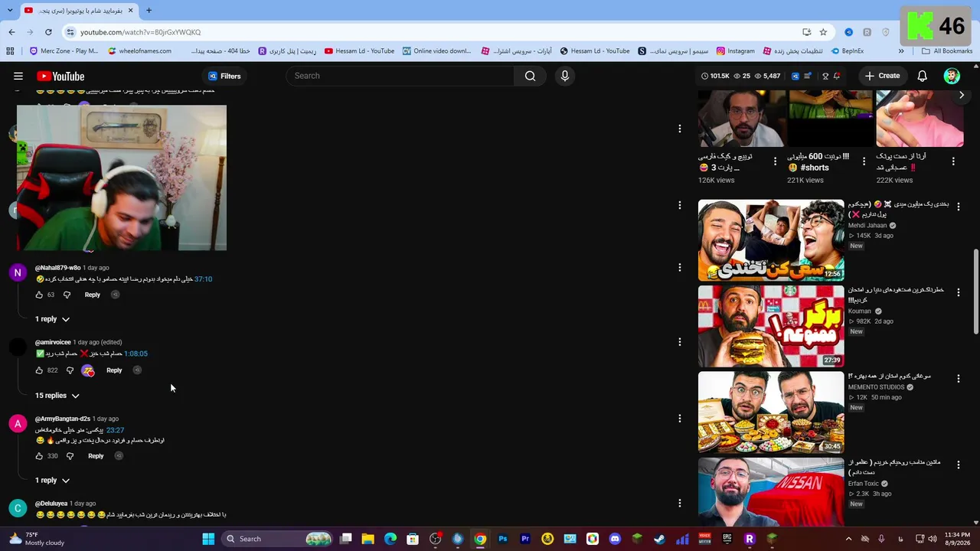Click the taskbar Search box

[278, 539]
